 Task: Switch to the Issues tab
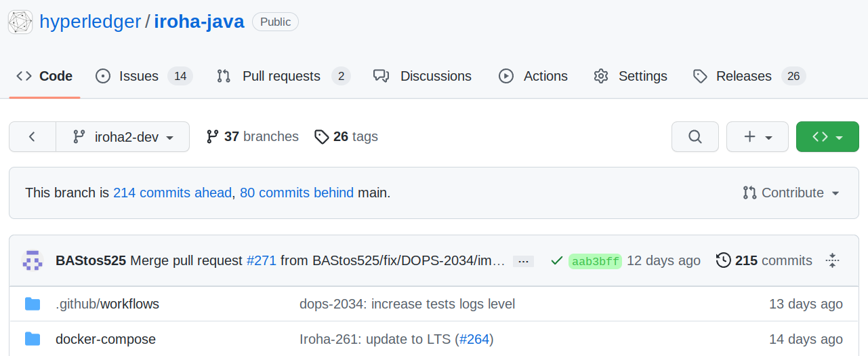click(144, 76)
